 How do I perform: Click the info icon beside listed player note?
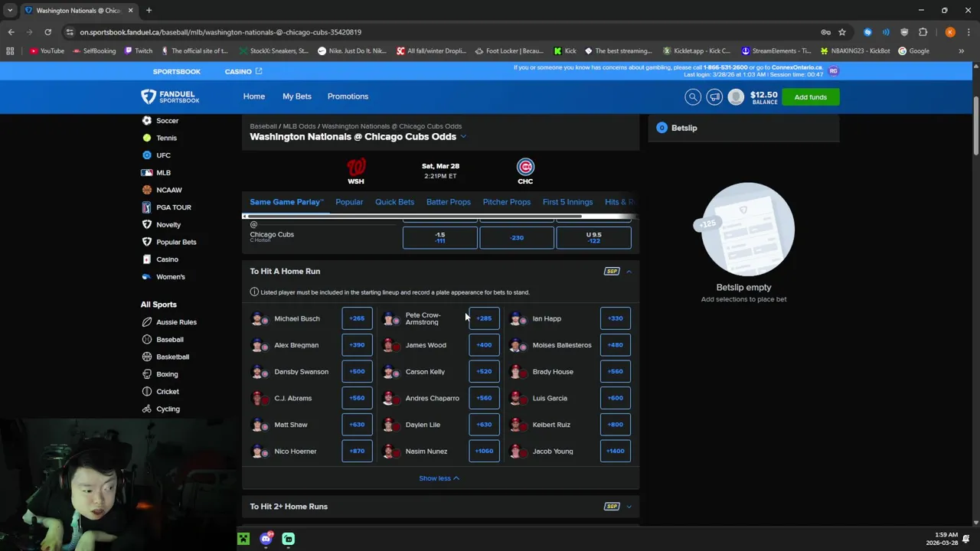tap(254, 292)
